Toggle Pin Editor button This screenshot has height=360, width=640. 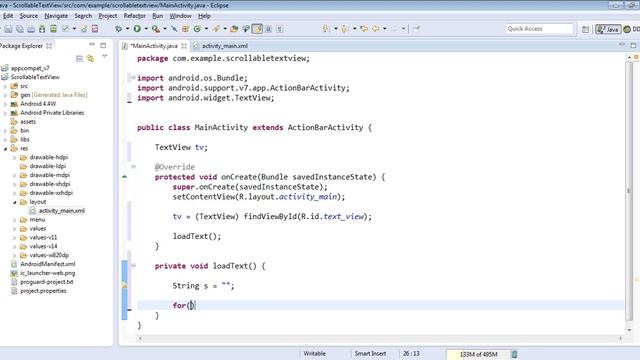coord(416,29)
